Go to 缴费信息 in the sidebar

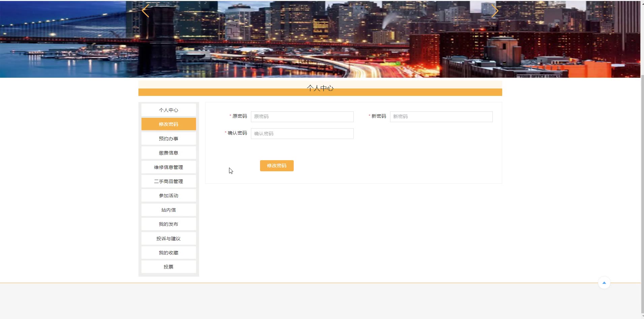pos(168,153)
